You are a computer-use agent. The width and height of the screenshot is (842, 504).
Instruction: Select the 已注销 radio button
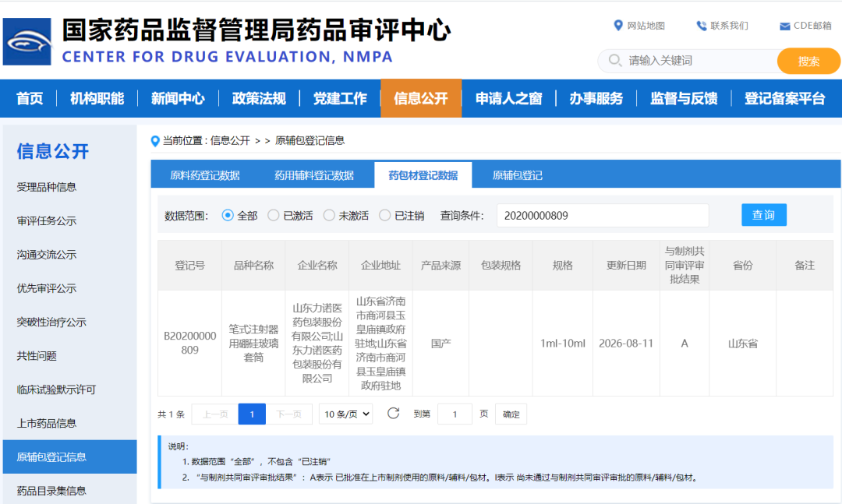click(384, 215)
